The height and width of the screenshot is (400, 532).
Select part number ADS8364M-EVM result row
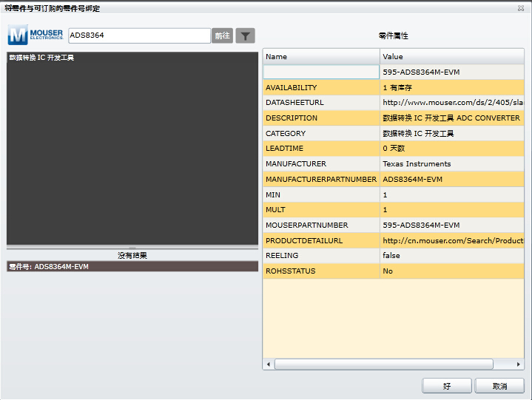(x=132, y=266)
